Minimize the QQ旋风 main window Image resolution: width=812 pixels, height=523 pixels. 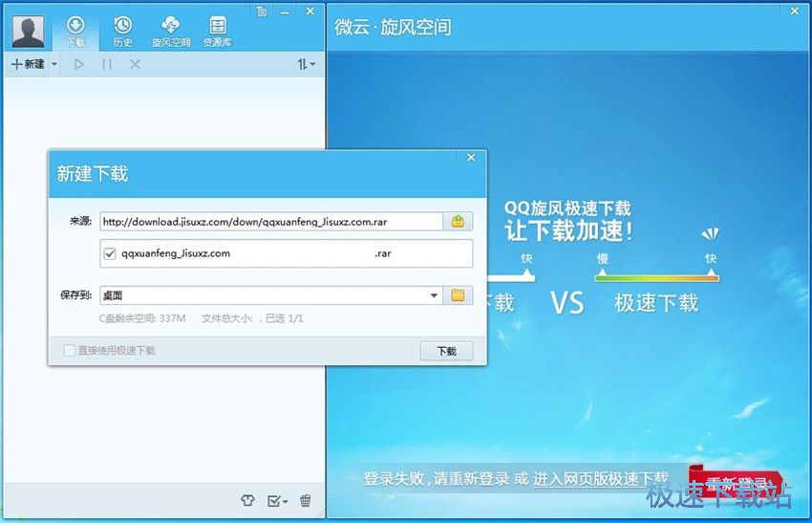pos(285,11)
